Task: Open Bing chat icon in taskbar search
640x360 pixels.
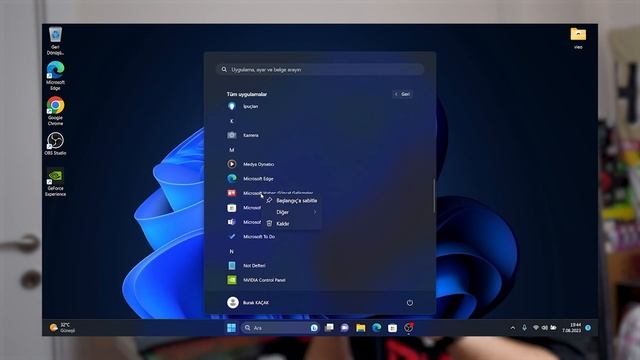Action: point(314,328)
